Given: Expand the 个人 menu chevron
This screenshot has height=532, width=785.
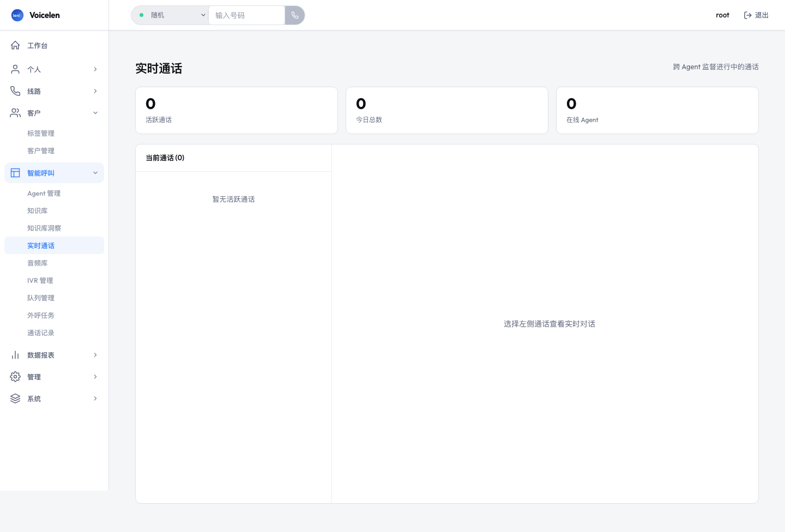Looking at the screenshot, I should tap(95, 69).
